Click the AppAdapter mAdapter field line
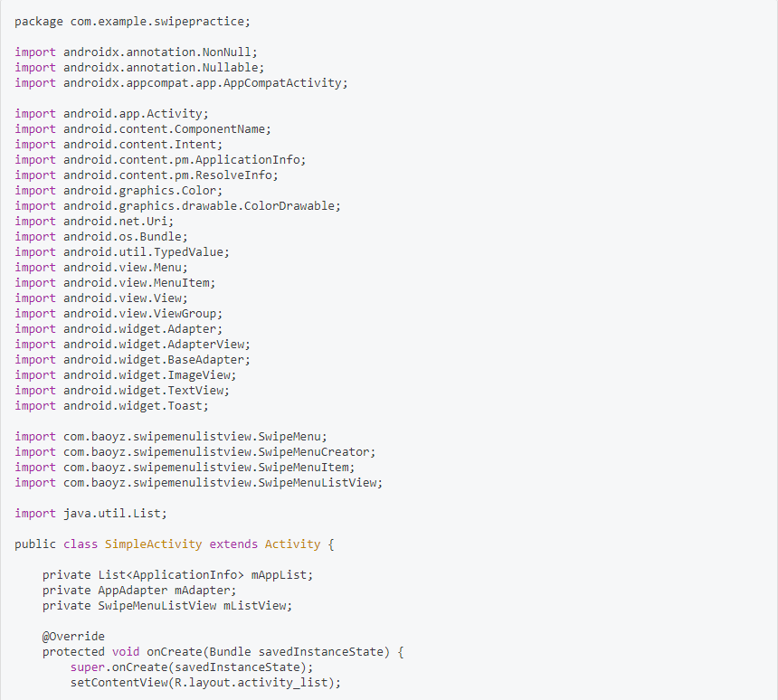 coord(139,591)
